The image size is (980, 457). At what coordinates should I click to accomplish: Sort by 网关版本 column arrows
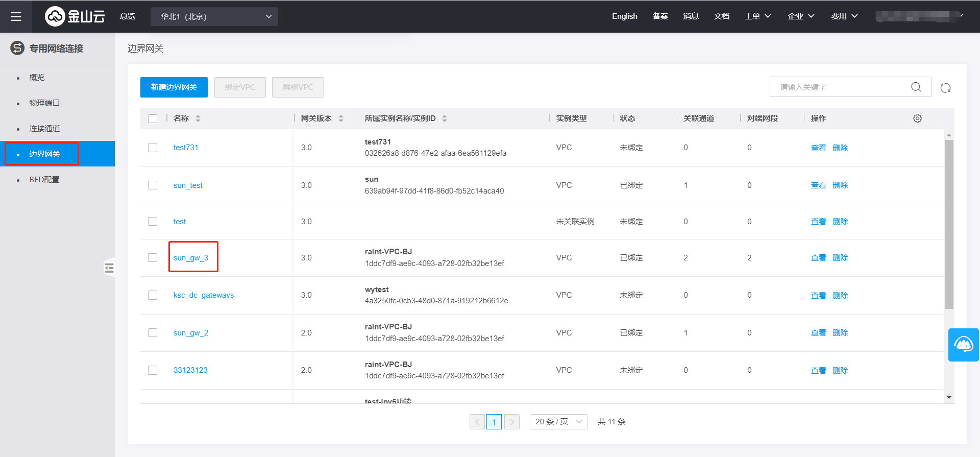(341, 118)
